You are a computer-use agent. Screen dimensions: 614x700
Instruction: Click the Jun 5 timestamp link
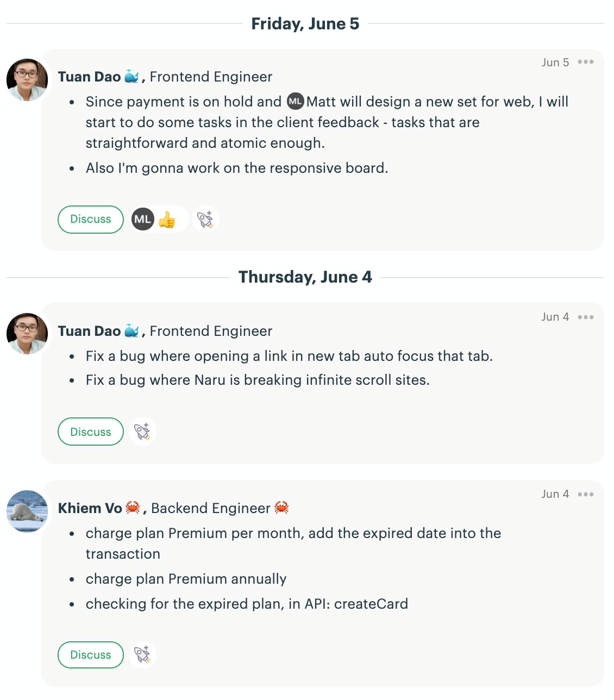[555, 62]
